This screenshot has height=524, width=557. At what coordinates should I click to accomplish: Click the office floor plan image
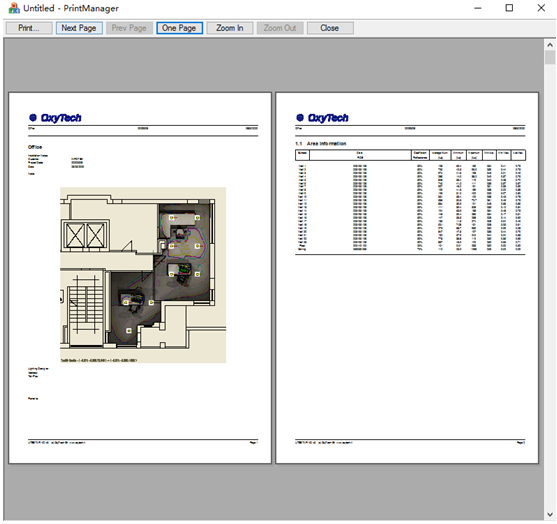pos(143,275)
